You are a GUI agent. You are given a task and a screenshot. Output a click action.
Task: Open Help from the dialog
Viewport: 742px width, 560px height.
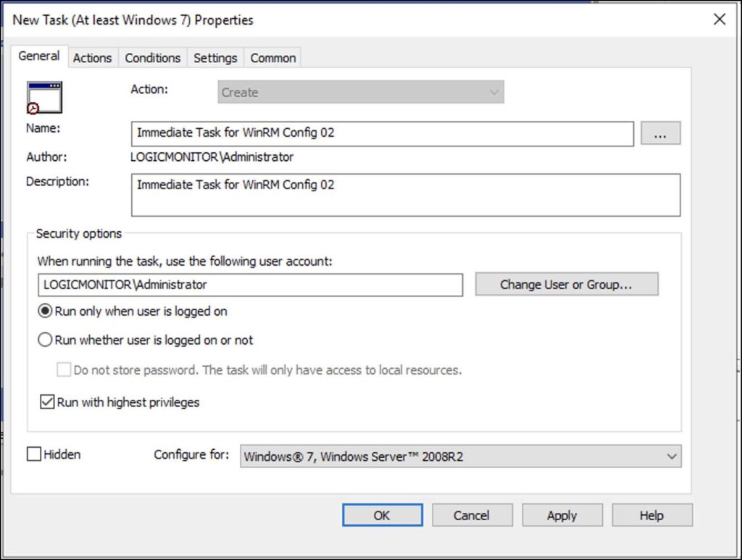(651, 515)
